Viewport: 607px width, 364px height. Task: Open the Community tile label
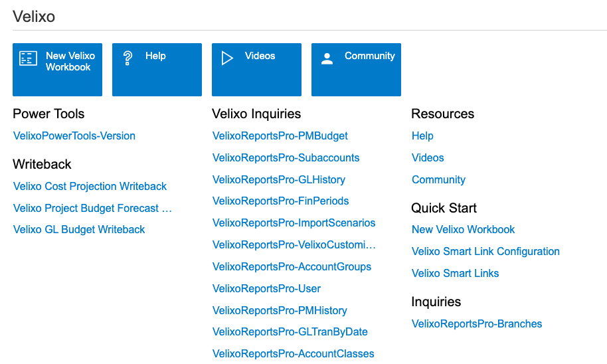coord(370,56)
